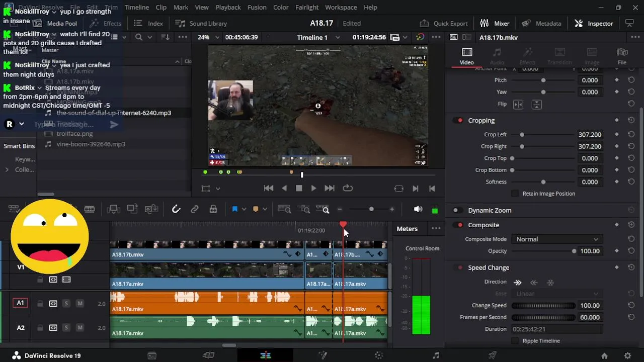This screenshot has width=644, height=362.
Task: Switch to the File inspector tab
Action: pyautogui.click(x=622, y=56)
